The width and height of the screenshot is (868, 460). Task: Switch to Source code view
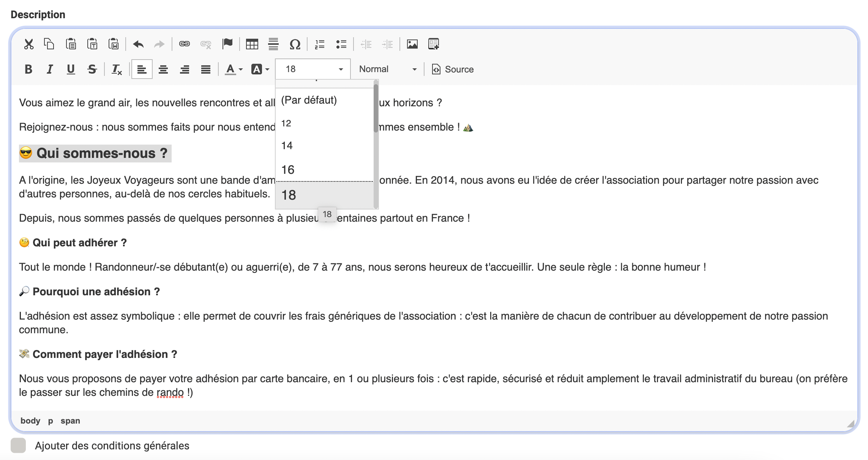[x=453, y=69]
